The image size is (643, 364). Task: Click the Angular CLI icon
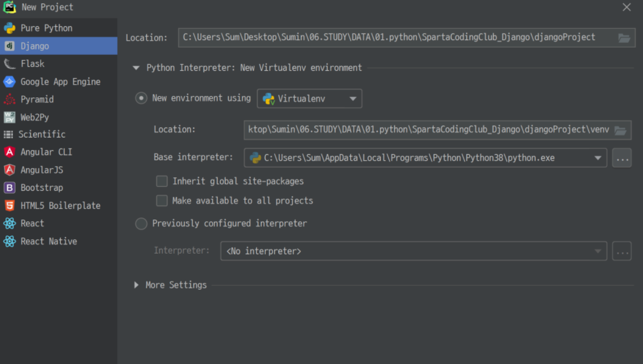tap(10, 152)
